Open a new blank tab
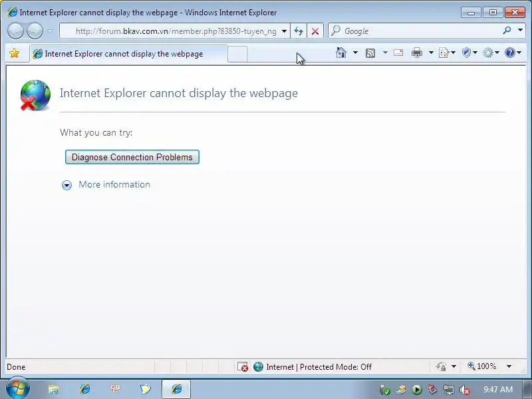 coord(237,55)
